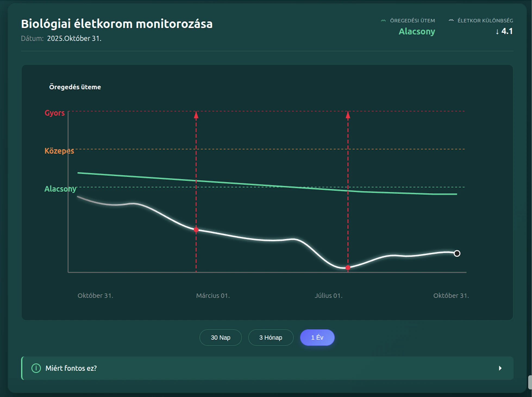The height and width of the screenshot is (397, 532).
Task: Click the red arrowhead atop the Március marker line
Action: click(x=196, y=115)
